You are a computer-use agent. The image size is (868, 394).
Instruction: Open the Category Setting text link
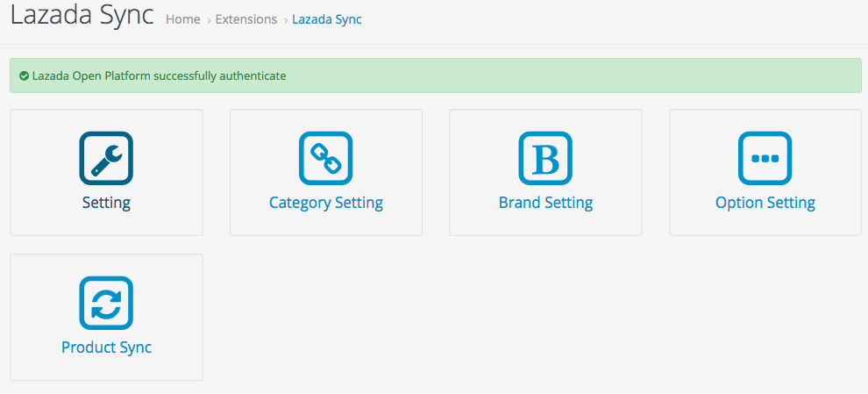(325, 203)
